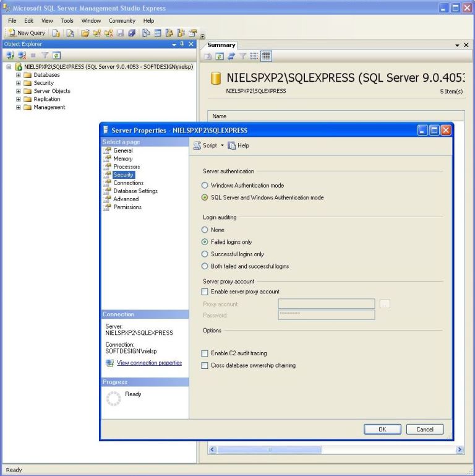This screenshot has width=475, height=476.
Task: Select Windows Authentication mode radio button
Action: [205, 185]
